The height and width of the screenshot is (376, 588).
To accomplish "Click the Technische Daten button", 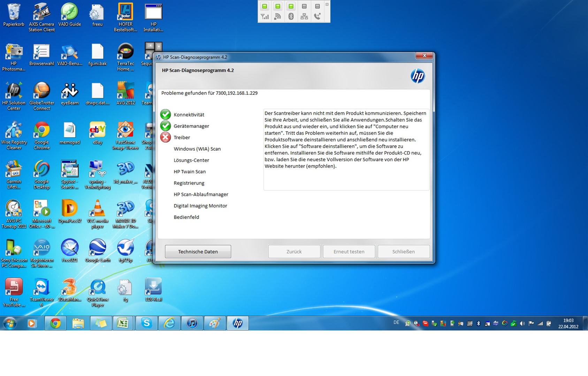I will coord(198,251).
